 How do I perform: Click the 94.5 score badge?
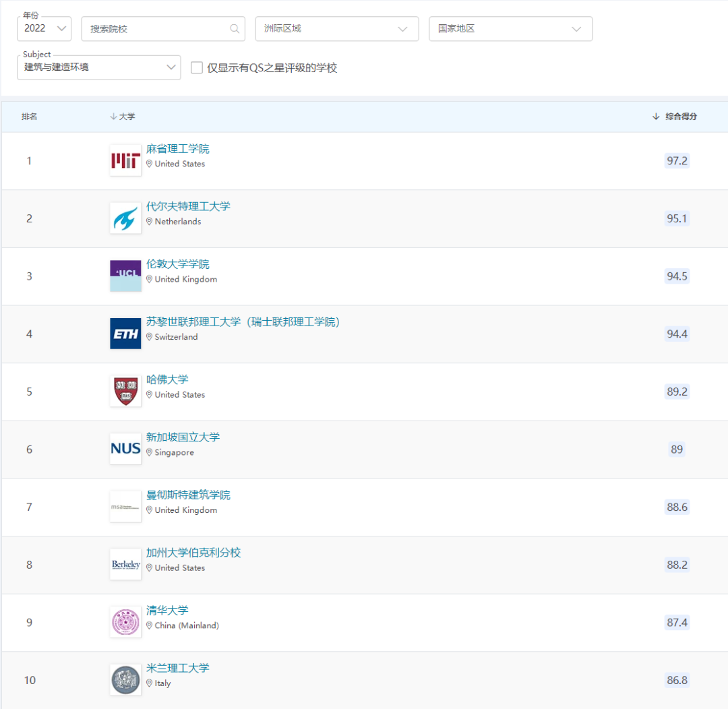677,276
